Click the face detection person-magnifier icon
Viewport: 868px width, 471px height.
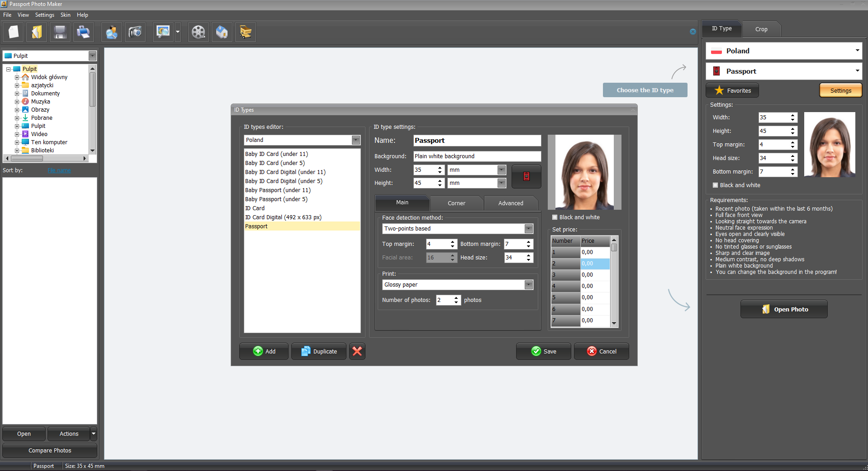[111, 32]
